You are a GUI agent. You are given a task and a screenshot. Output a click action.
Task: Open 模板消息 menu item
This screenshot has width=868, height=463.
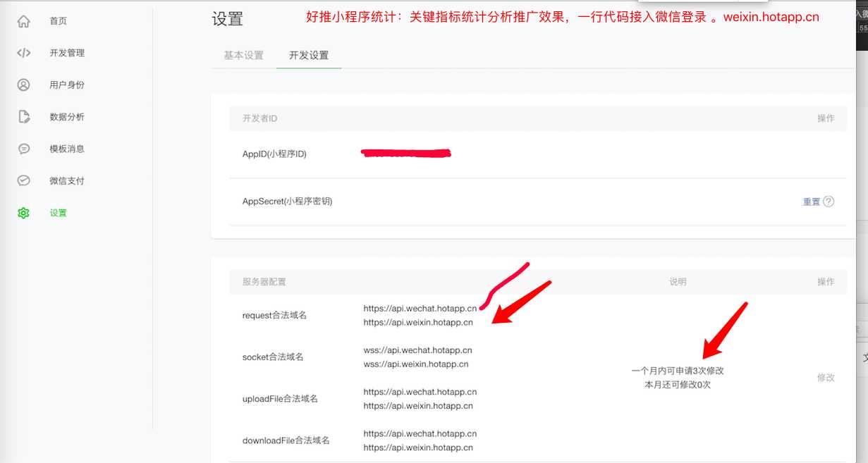point(67,149)
